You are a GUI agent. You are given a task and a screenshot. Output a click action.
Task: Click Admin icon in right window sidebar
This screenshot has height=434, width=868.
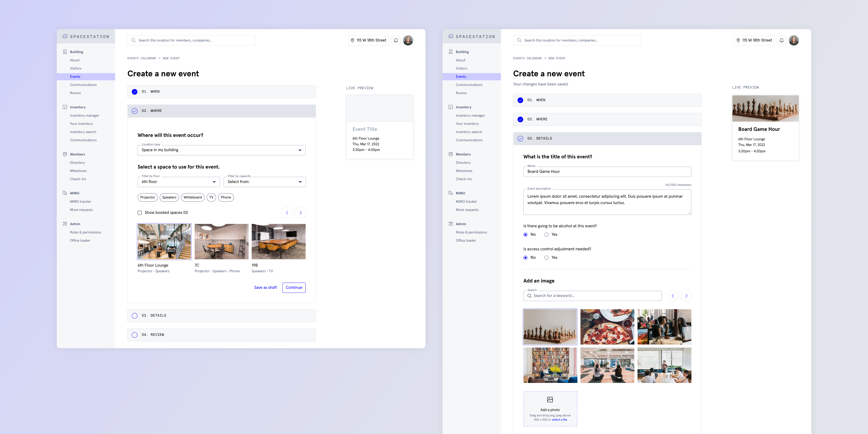450,224
